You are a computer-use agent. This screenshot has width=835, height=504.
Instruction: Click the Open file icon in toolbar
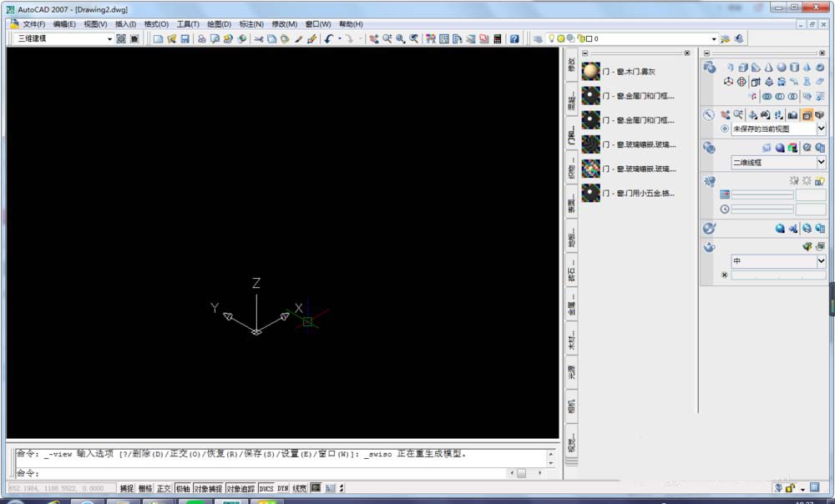(171, 39)
